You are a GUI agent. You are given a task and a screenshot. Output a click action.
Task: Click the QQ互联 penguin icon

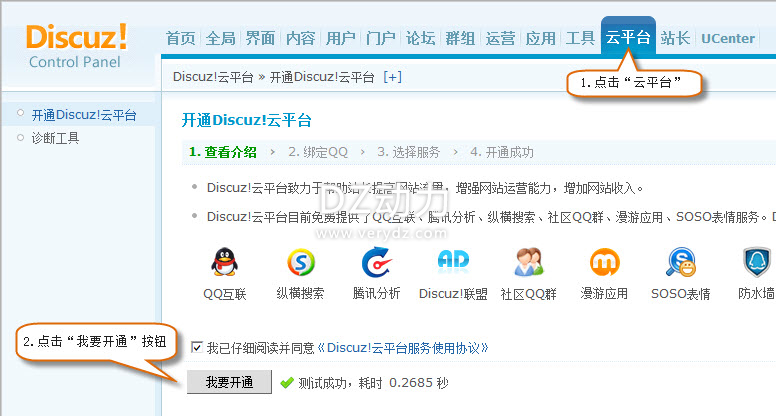225,262
